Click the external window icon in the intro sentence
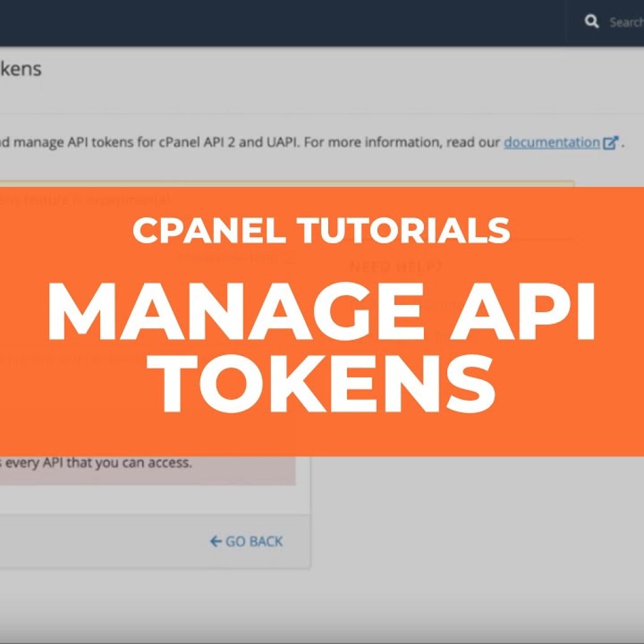This screenshot has width=644, height=644. pyautogui.click(x=609, y=143)
